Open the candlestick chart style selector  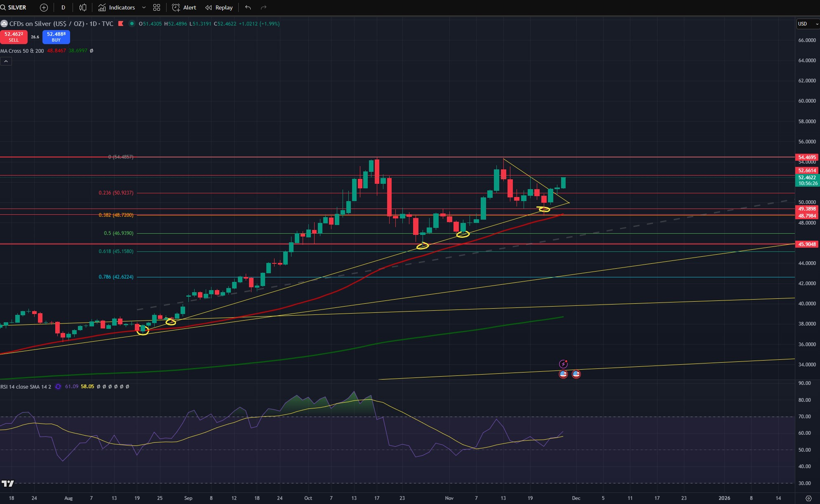coord(83,7)
